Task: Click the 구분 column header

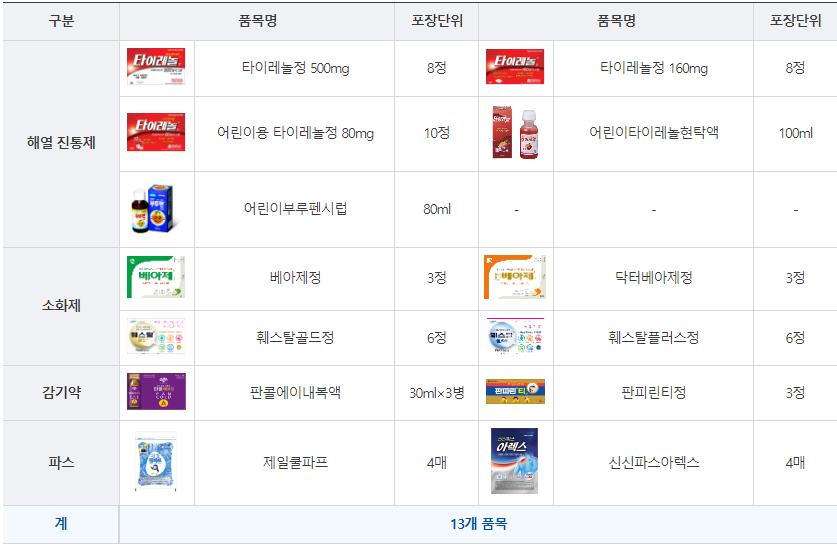Action: point(61,21)
